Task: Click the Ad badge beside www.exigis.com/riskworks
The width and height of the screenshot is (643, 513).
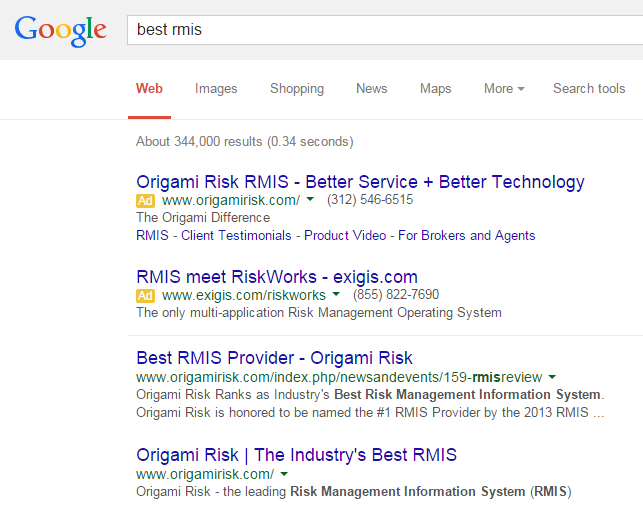Action: (145, 295)
